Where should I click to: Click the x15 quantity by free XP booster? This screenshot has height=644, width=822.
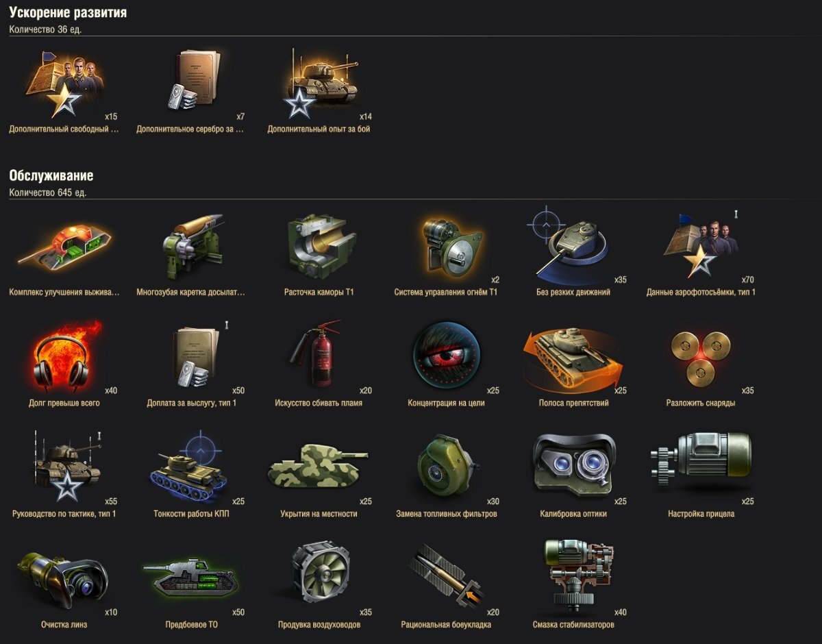[111, 116]
